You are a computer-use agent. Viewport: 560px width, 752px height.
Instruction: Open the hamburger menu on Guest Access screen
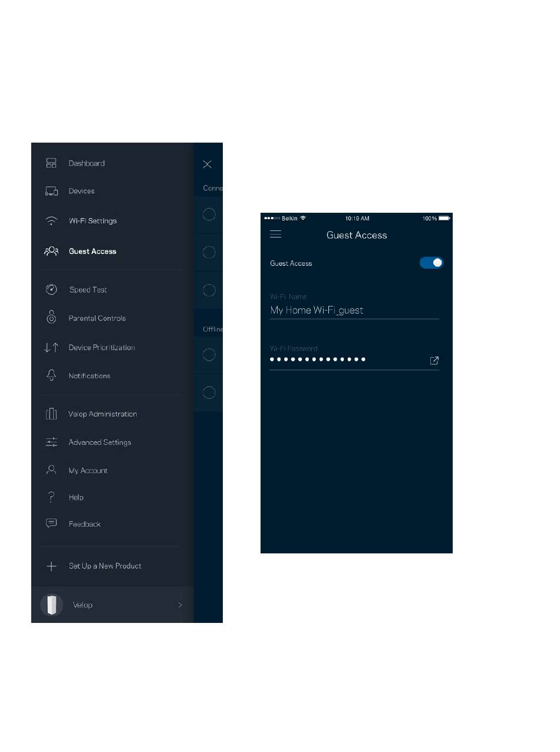[275, 235]
